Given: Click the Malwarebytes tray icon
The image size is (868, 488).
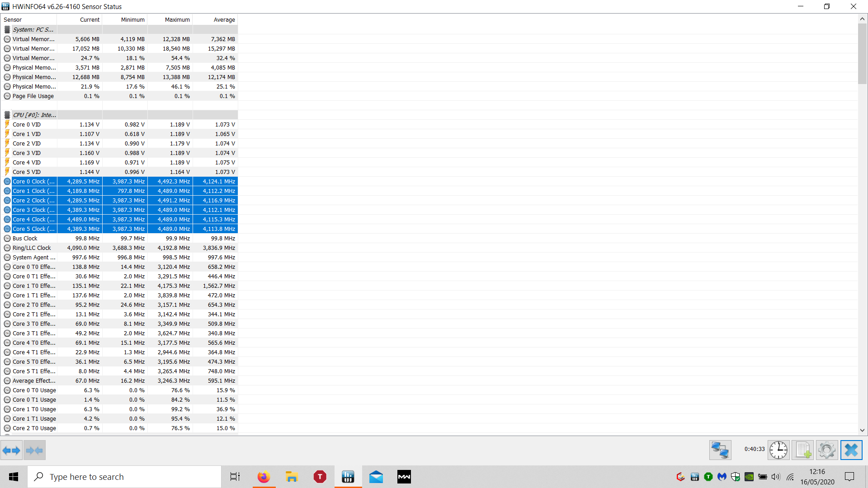Looking at the screenshot, I should [722, 477].
